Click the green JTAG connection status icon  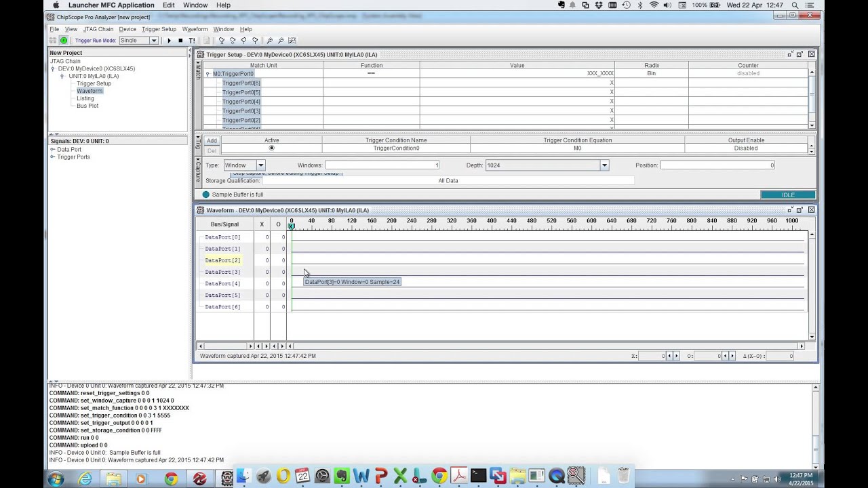(x=64, y=41)
